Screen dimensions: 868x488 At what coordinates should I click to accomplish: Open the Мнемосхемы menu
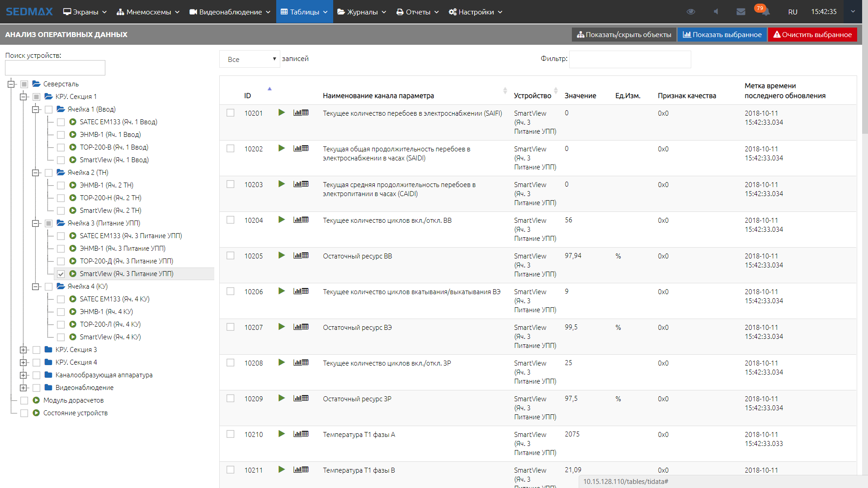(x=148, y=12)
